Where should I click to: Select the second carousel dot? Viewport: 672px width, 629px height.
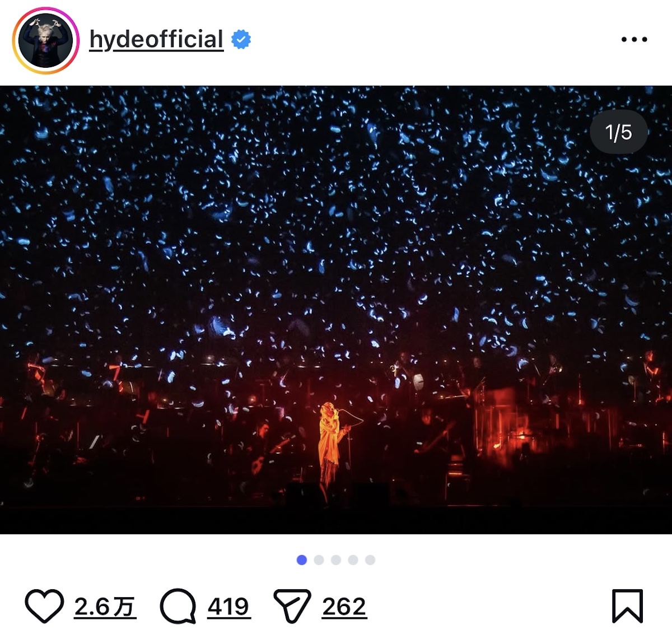(319, 559)
